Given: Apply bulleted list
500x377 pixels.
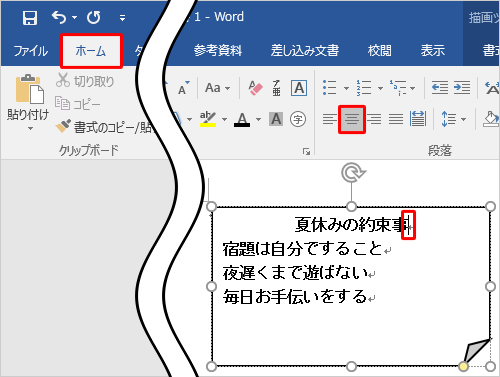Looking at the screenshot, I should click(330, 88).
